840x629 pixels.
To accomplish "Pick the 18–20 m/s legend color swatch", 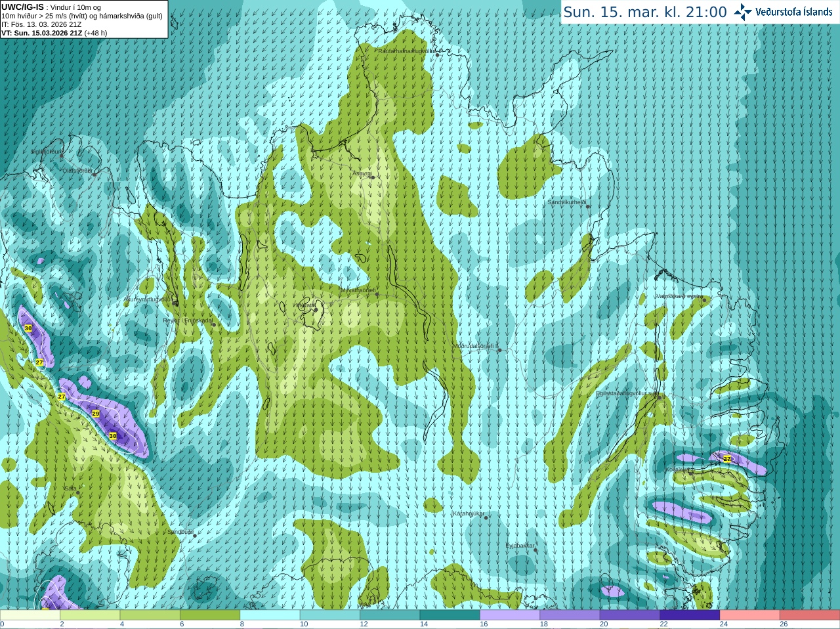I will [570, 615].
